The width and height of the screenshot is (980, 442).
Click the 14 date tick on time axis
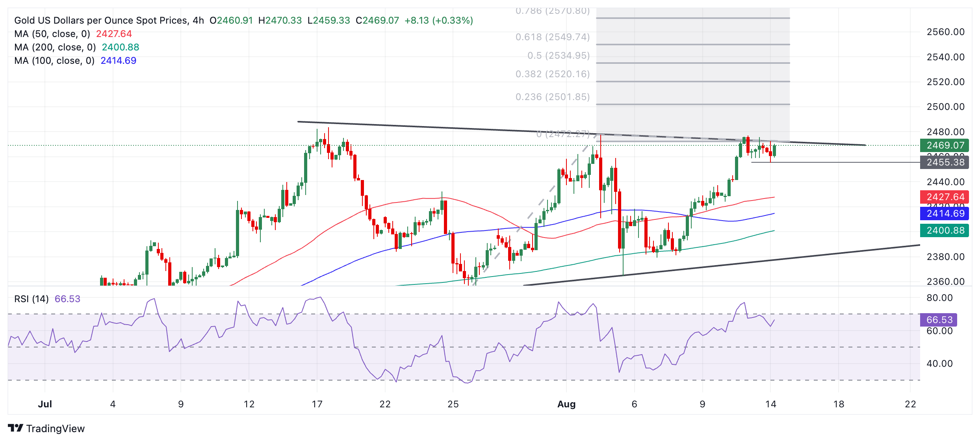(x=770, y=404)
